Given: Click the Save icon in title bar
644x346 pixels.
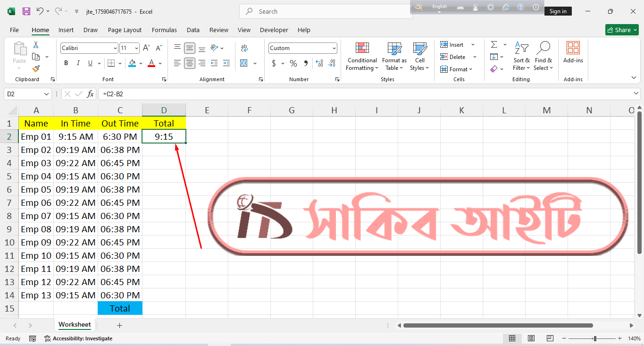Looking at the screenshot, I should pos(26,11).
